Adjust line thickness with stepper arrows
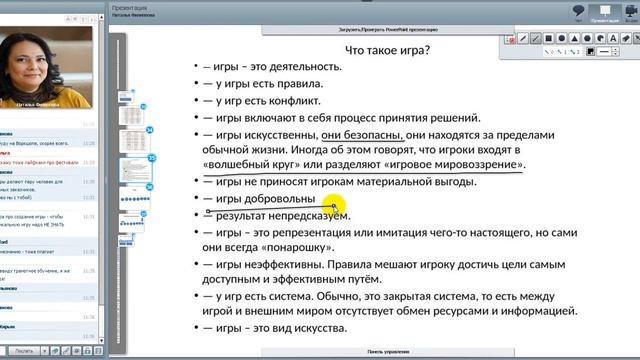This screenshot has height=360, width=640. (x=615, y=52)
